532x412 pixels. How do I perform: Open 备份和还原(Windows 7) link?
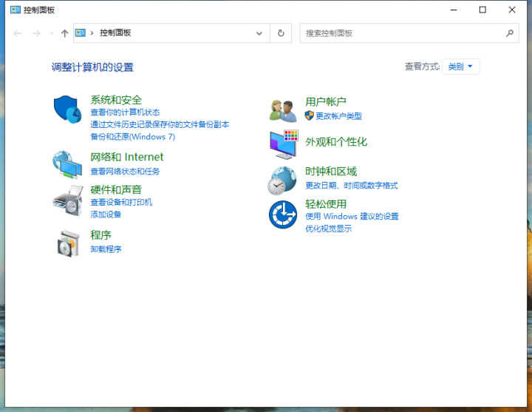132,137
